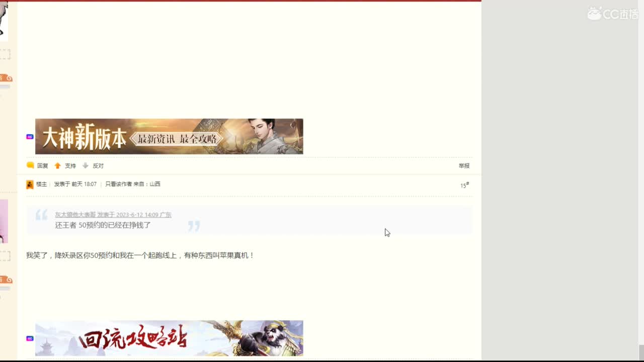Viewport: 644px width, 362px height.
Task: Click the yellow 回复 reply bubble icon
Action: tap(30, 165)
